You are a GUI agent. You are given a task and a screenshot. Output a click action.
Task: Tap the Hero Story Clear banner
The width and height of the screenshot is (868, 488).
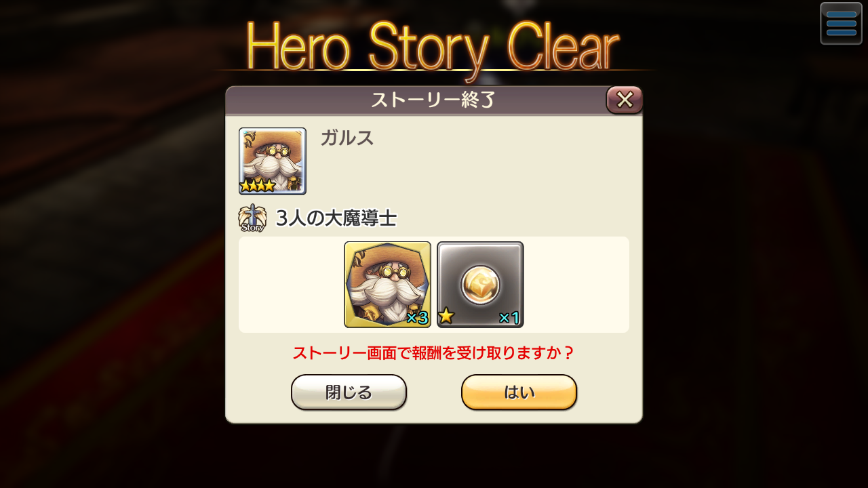tap(433, 46)
